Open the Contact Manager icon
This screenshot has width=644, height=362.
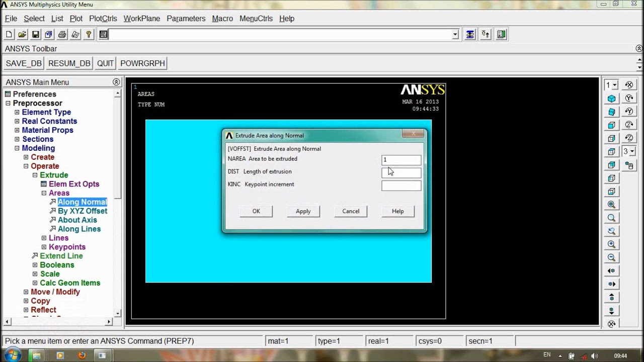(x=501, y=35)
